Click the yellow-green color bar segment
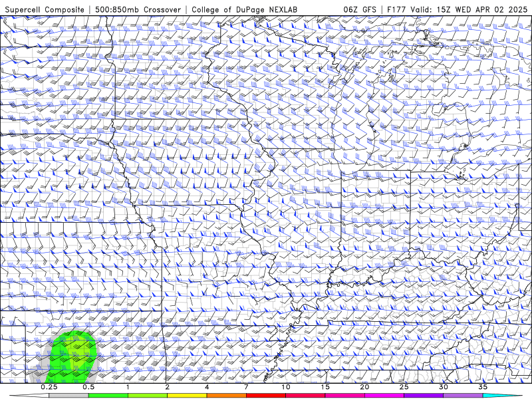Image resolution: width=532 pixels, height=399 pixels. coord(148,396)
